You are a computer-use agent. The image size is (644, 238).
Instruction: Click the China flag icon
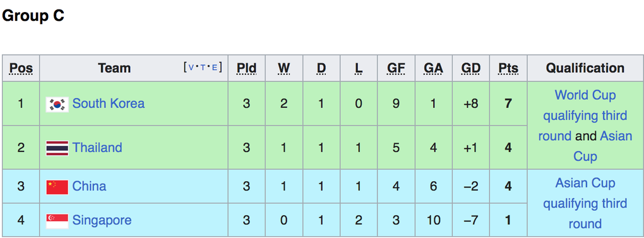57,187
